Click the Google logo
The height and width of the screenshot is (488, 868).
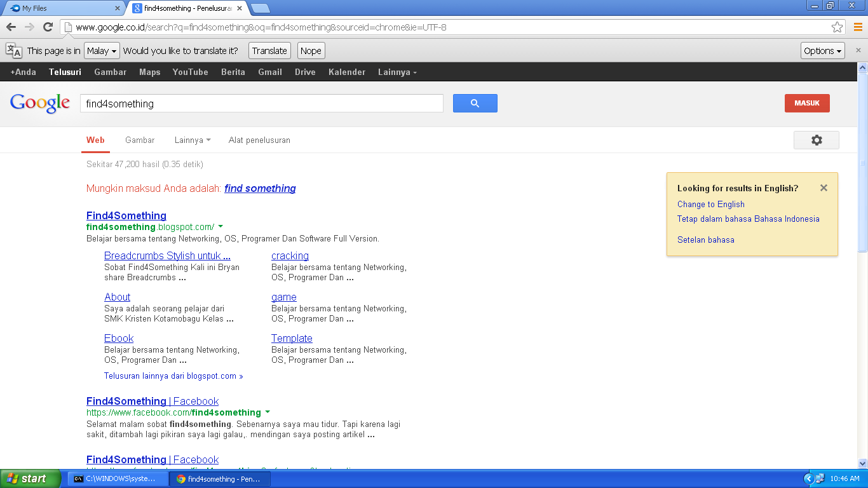click(x=40, y=103)
